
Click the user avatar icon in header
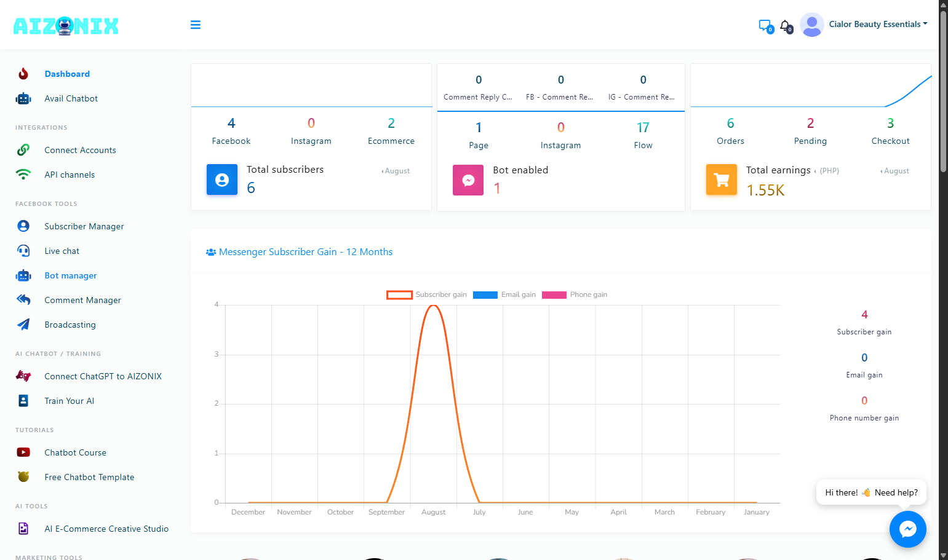point(812,25)
